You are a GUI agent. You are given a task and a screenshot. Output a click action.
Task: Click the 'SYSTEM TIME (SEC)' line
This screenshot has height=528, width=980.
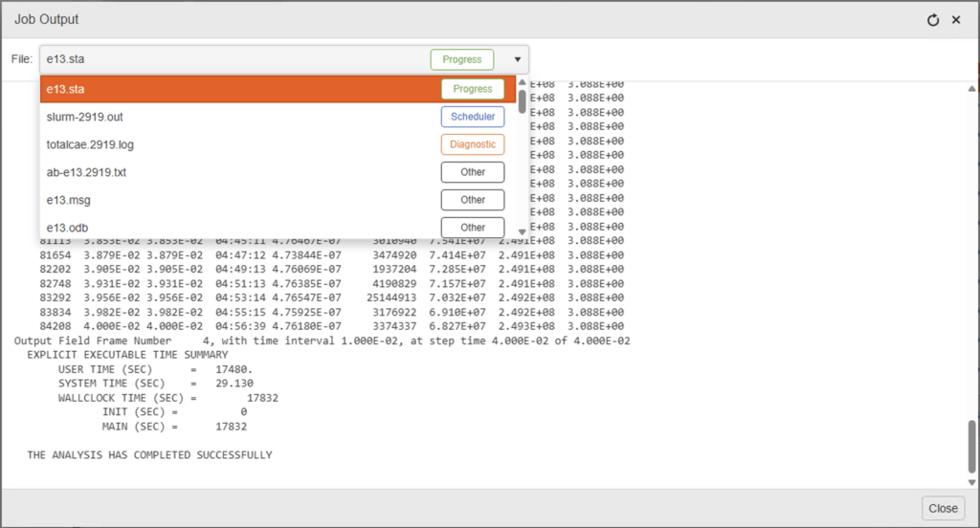(156, 384)
